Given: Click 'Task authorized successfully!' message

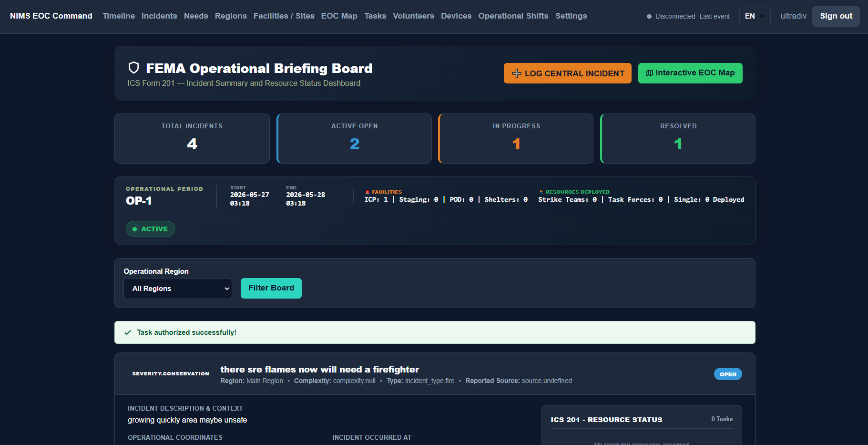Looking at the screenshot, I should (186, 332).
